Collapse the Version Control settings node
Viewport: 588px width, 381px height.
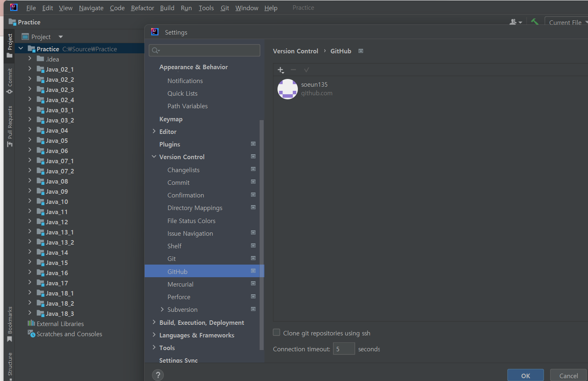point(154,156)
